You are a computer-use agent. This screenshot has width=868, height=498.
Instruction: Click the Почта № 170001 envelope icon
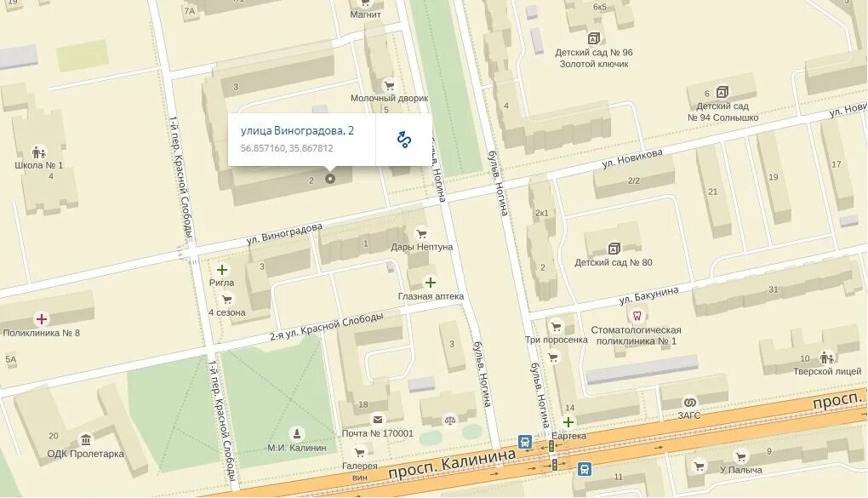[378, 420]
